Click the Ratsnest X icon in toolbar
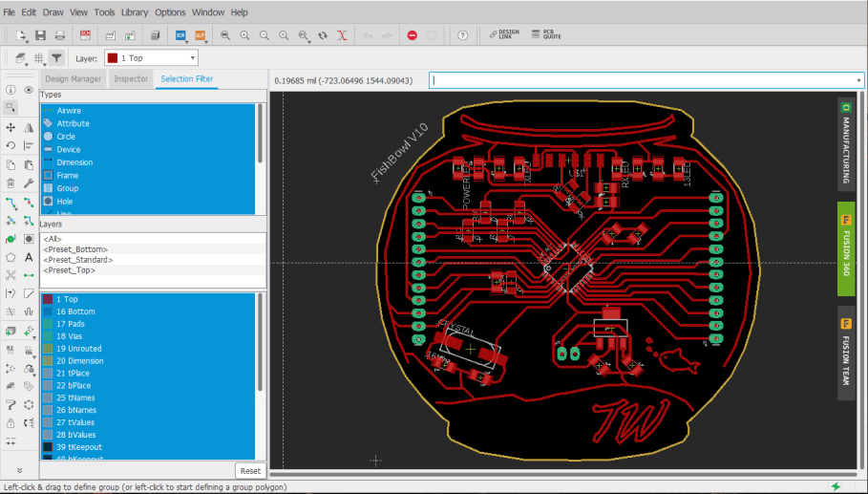 [x=343, y=35]
